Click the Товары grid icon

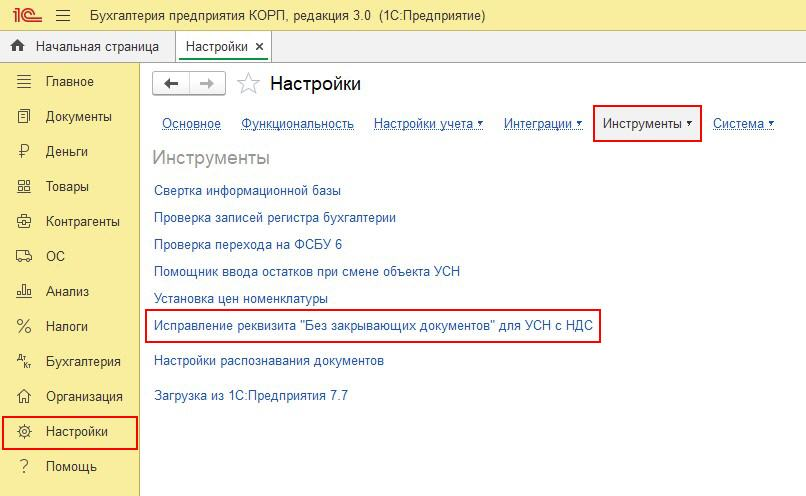[x=24, y=186]
